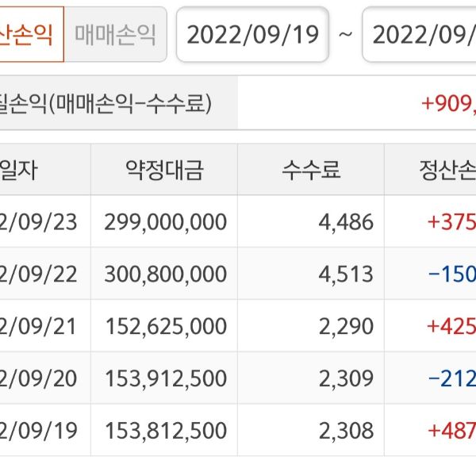This screenshot has width=476, height=476.
Task: Select the total 실손익 value +909
Action: 448,103
